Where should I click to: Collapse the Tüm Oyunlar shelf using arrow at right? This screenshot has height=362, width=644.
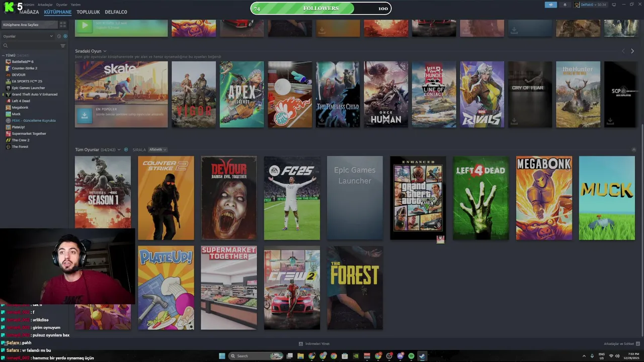[633, 149]
